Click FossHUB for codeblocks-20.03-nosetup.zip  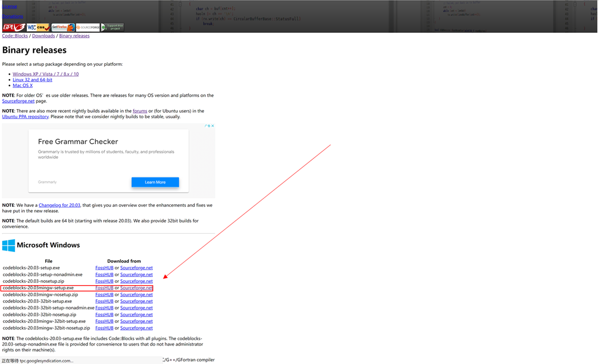tap(104, 281)
